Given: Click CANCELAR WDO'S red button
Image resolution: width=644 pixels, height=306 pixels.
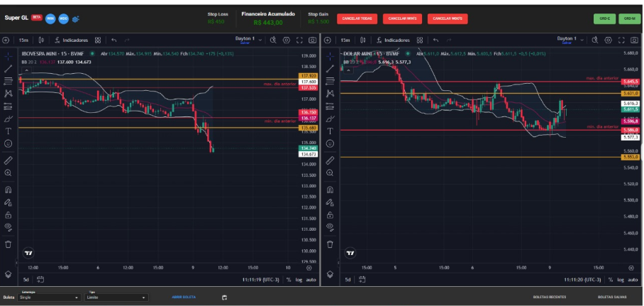Looking at the screenshot, I should tap(448, 19).
